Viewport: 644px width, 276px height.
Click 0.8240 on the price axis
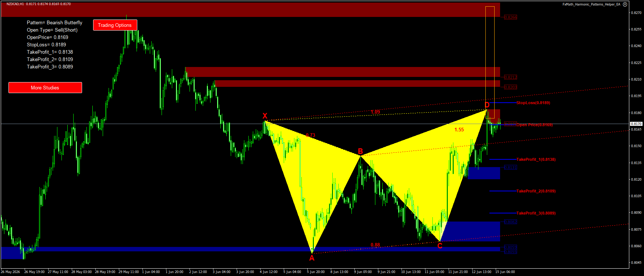637,46
